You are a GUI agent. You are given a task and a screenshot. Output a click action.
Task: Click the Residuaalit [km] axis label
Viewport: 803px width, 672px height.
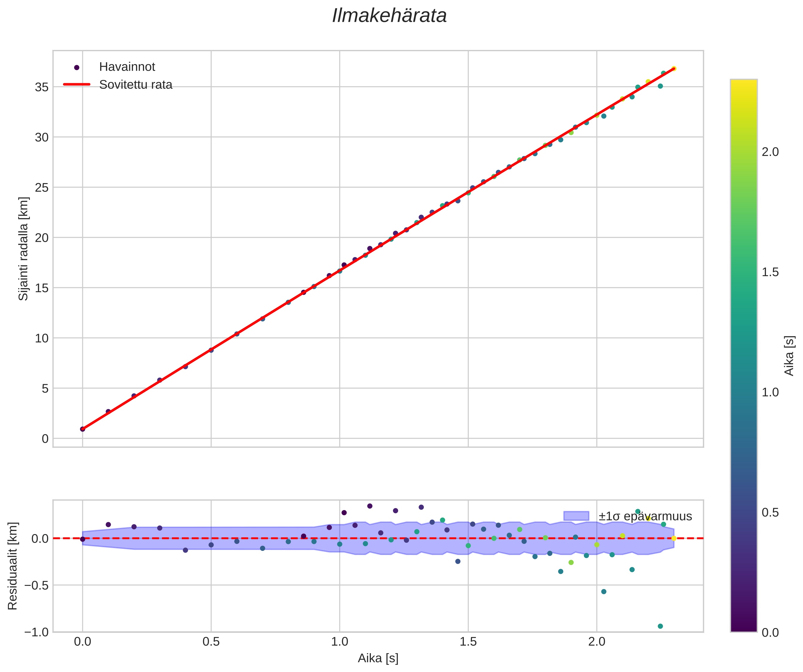(x=13, y=566)
